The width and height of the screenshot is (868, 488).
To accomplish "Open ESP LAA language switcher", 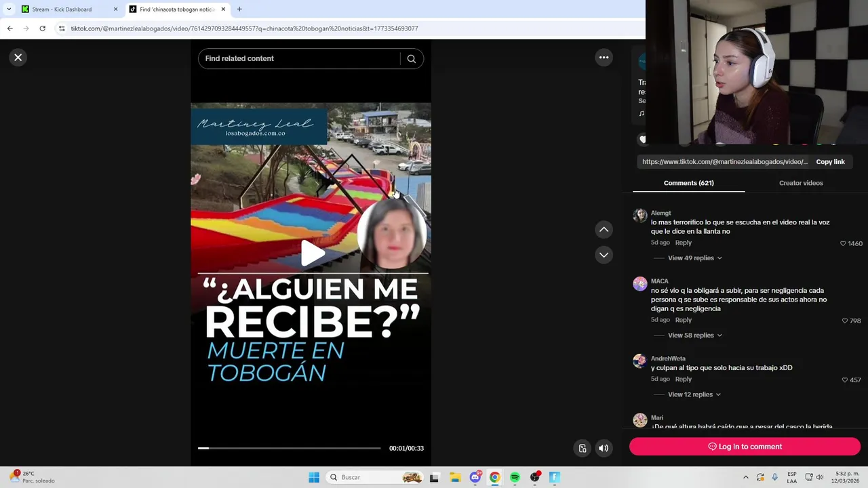I will coord(792,477).
